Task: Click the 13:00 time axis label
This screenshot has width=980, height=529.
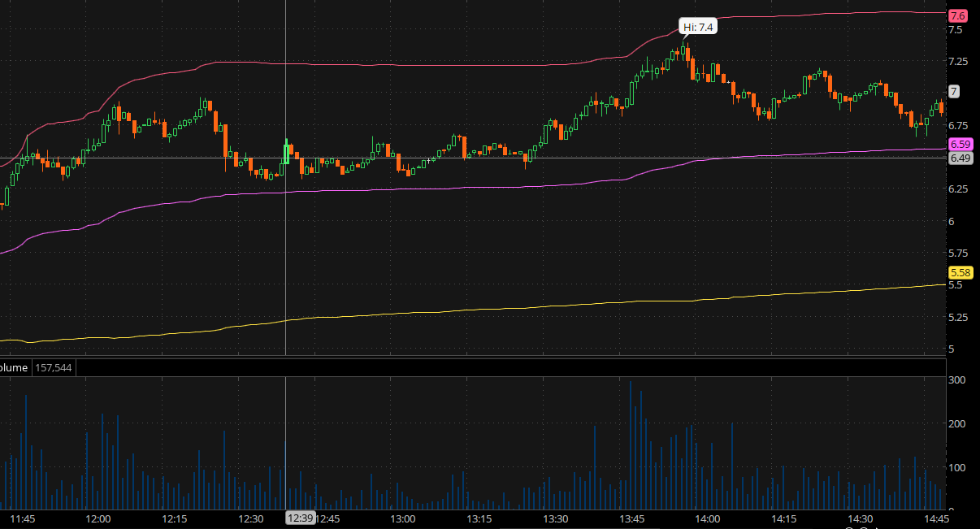Action: pyautogui.click(x=403, y=518)
